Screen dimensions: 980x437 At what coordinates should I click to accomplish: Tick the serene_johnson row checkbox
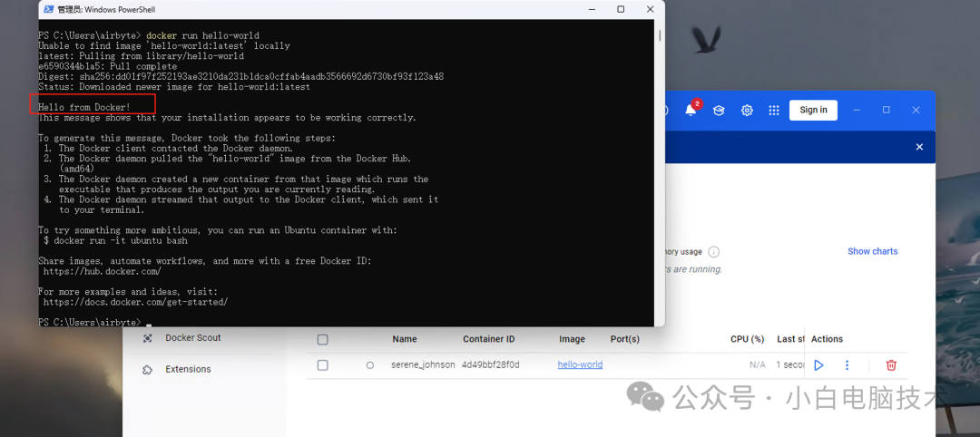click(x=322, y=365)
